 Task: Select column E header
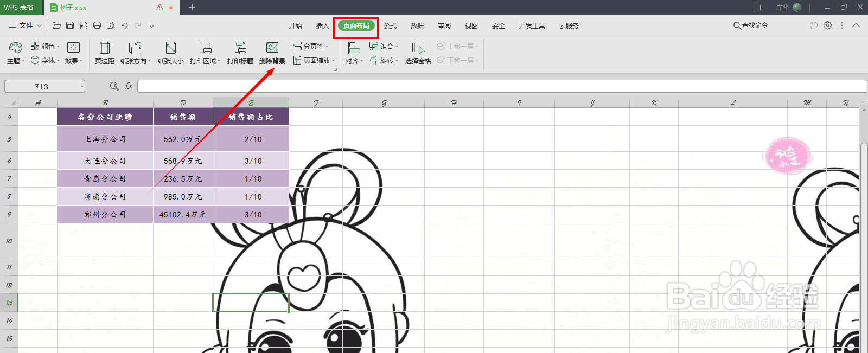(x=251, y=102)
